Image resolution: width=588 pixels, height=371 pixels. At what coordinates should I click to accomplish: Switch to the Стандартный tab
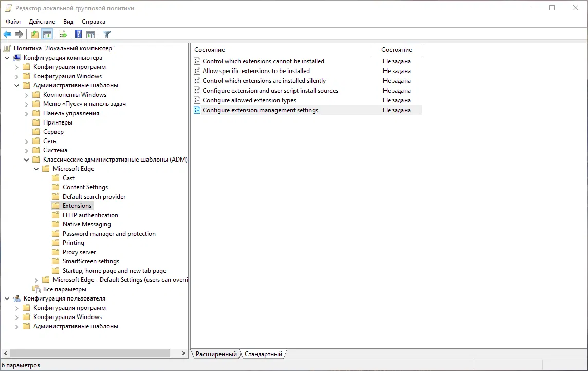(264, 354)
